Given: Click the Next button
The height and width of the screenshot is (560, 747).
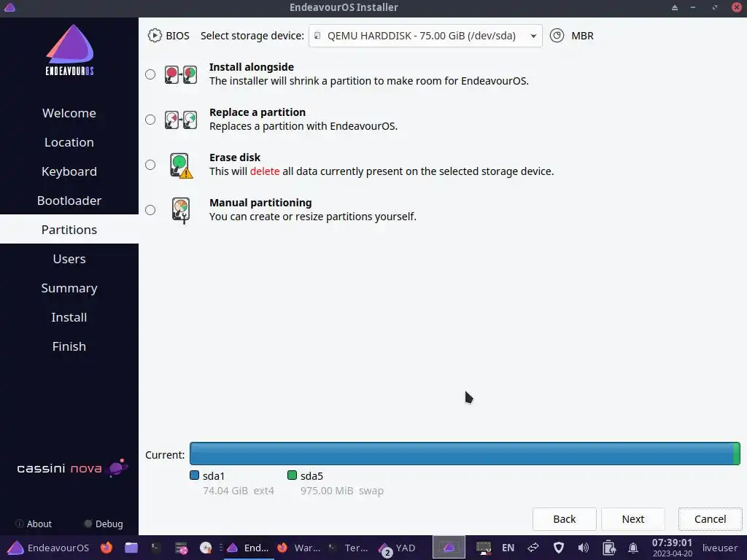Looking at the screenshot, I should (632, 519).
